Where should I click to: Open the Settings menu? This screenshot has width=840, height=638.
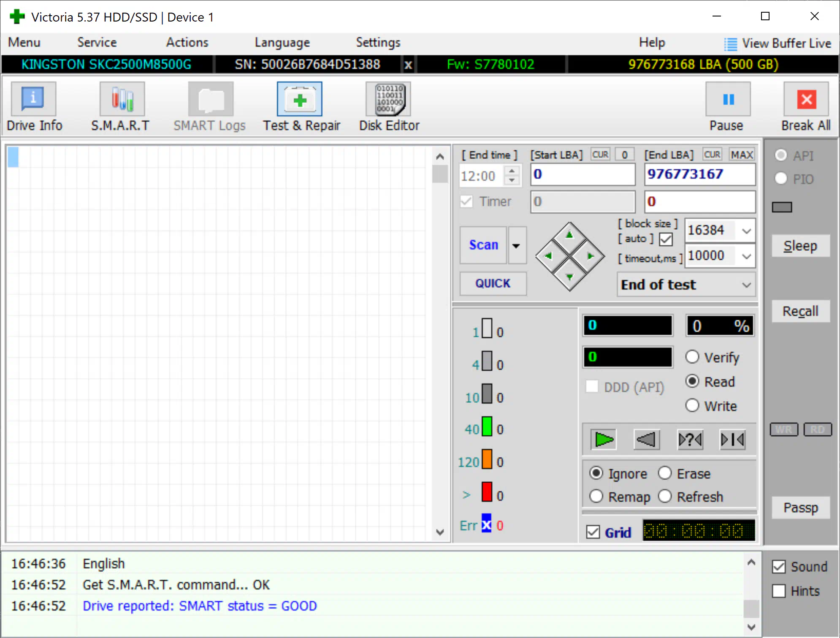point(378,43)
